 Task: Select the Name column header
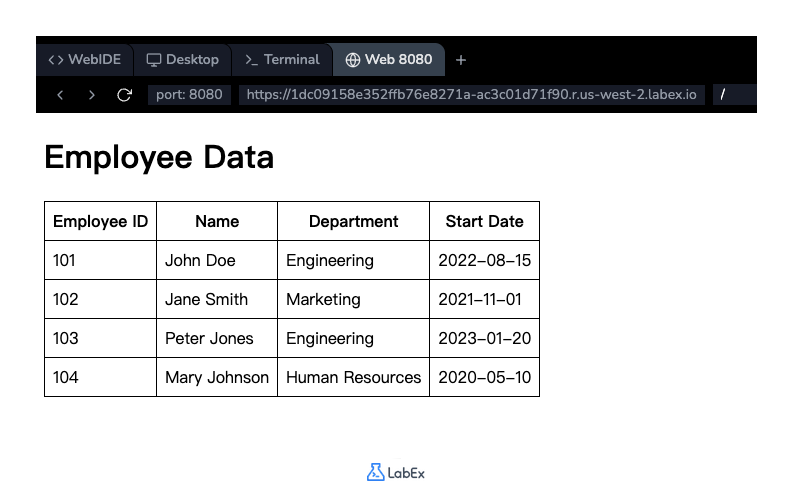point(217,221)
